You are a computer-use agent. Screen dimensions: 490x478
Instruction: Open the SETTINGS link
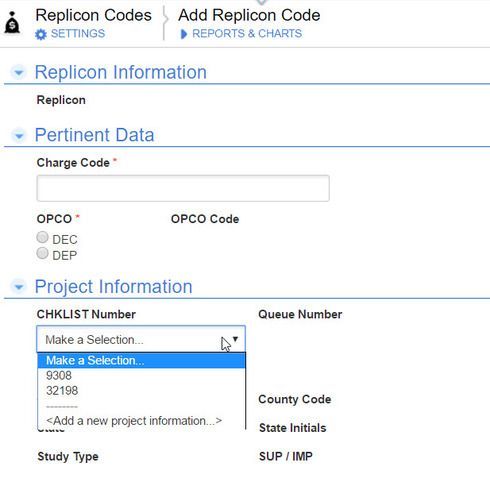pos(78,34)
